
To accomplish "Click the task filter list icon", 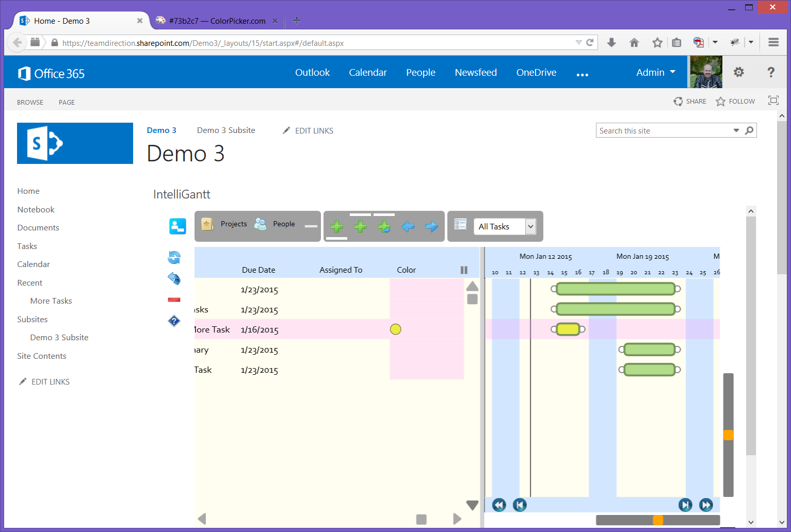I will (x=460, y=224).
